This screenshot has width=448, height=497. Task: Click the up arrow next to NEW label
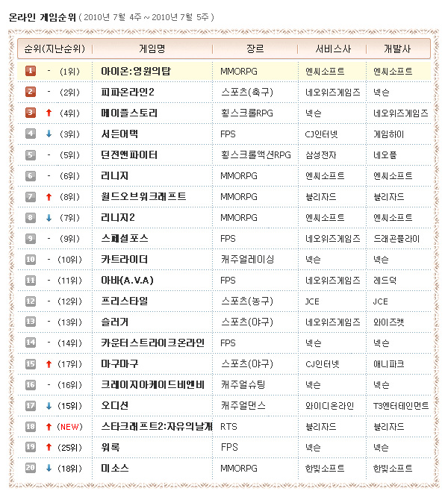point(49,427)
